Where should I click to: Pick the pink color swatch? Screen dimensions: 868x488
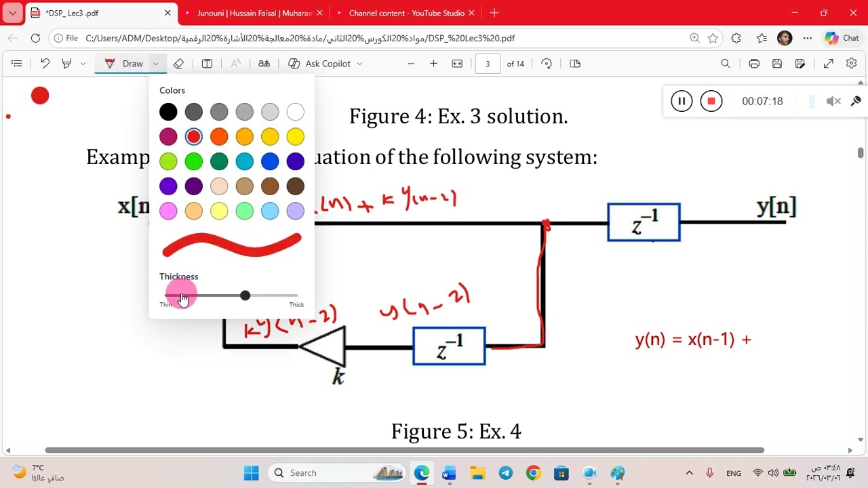(168, 211)
